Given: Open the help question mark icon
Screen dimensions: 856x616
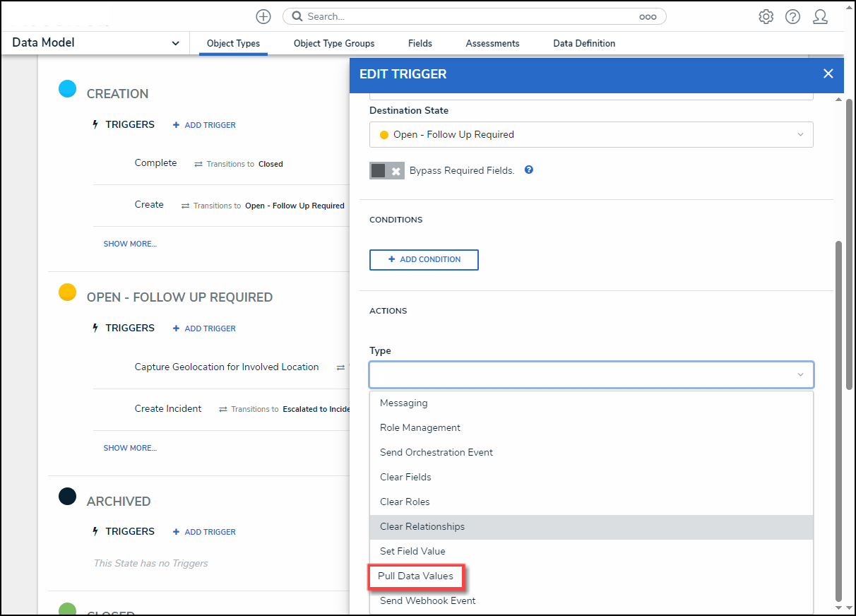Looking at the screenshot, I should coord(792,16).
